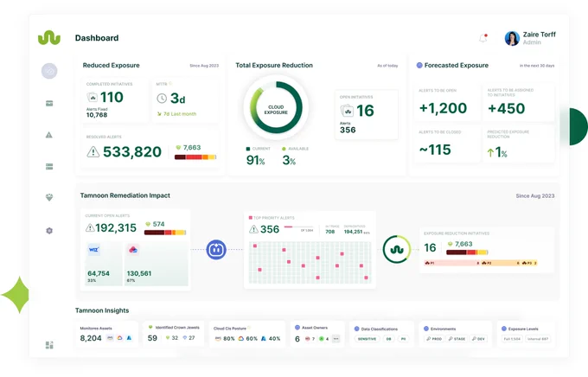Click the severity bar under 7,663 in Reduced Exposure

tap(195, 157)
